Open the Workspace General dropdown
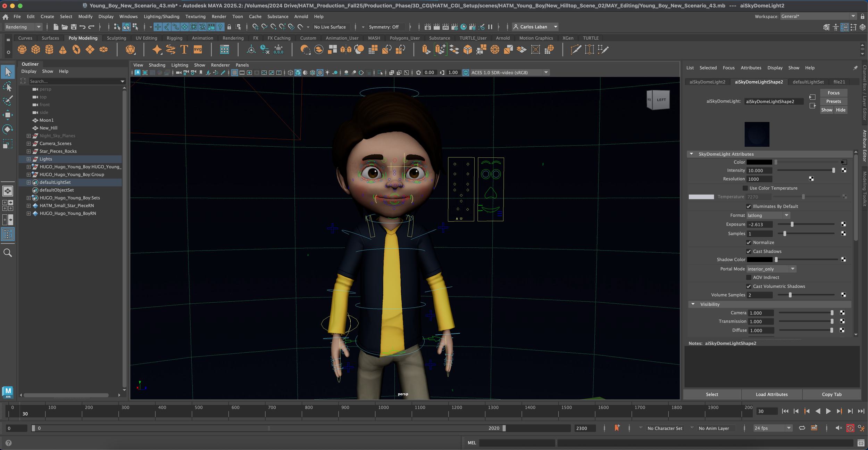Viewport: 868px width, 450px height. 818,16
